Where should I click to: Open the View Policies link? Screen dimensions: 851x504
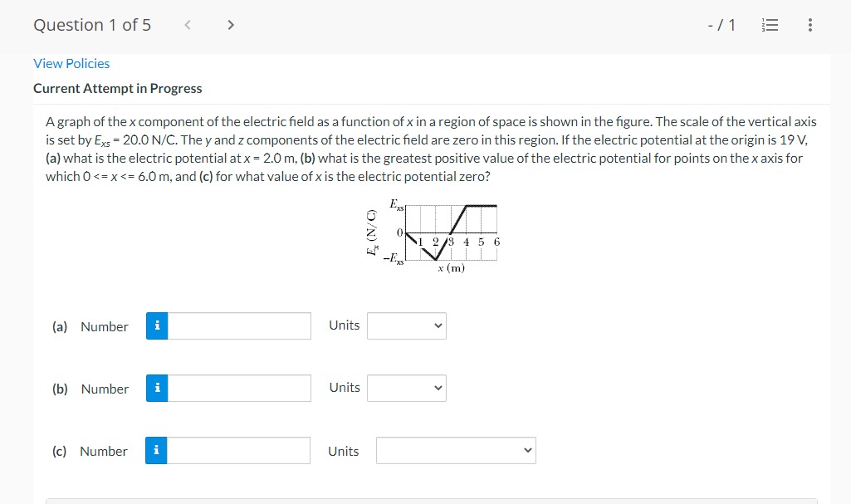click(x=71, y=63)
